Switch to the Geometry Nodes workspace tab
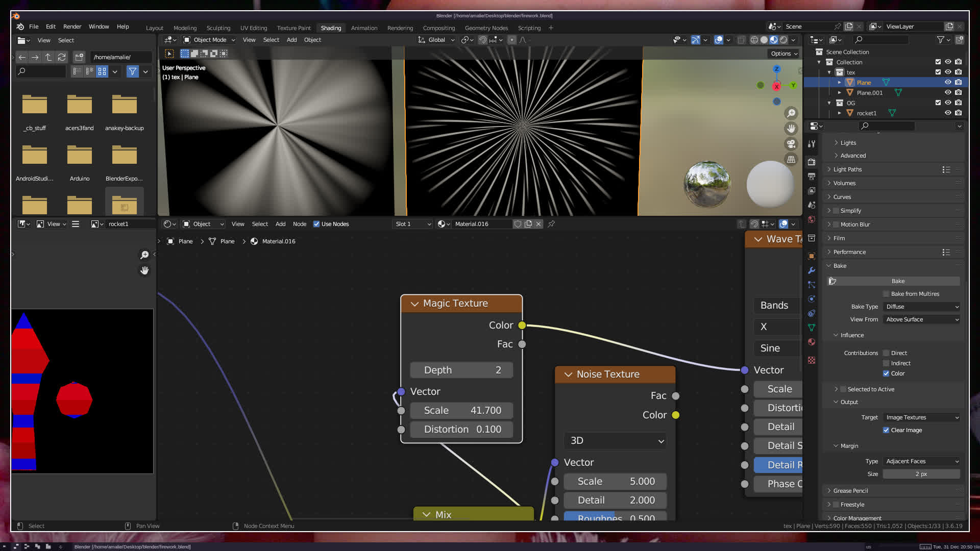Screen dimensions: 980x551 [486, 28]
